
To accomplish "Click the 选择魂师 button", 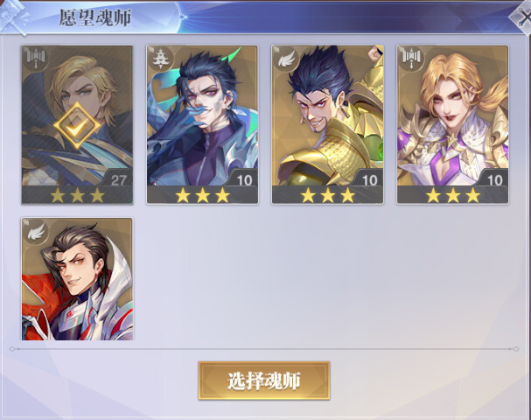I will 264,381.
